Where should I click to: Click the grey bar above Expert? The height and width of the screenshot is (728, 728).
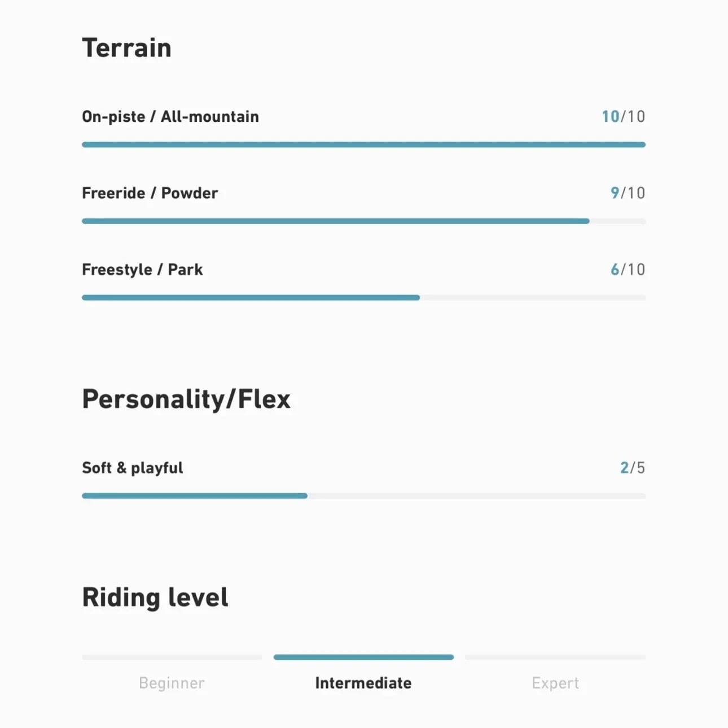(x=555, y=657)
